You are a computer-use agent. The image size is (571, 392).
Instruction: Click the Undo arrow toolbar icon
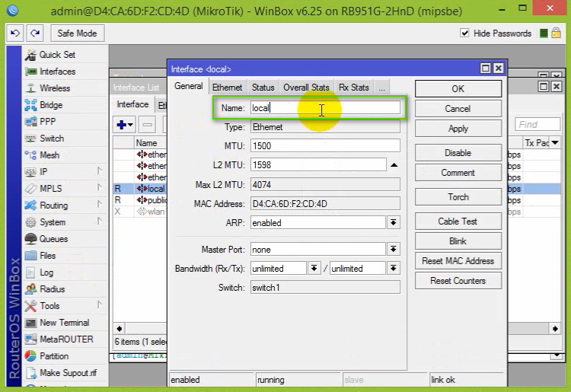(15, 33)
